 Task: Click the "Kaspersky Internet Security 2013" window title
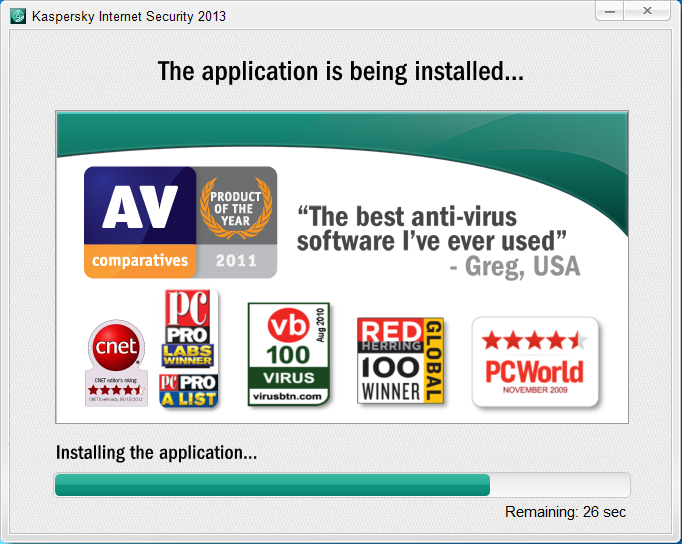[x=129, y=17]
